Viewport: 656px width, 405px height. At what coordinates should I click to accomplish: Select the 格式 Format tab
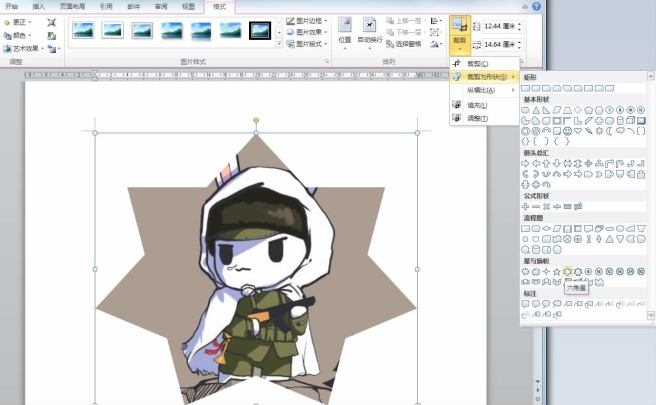coord(219,7)
